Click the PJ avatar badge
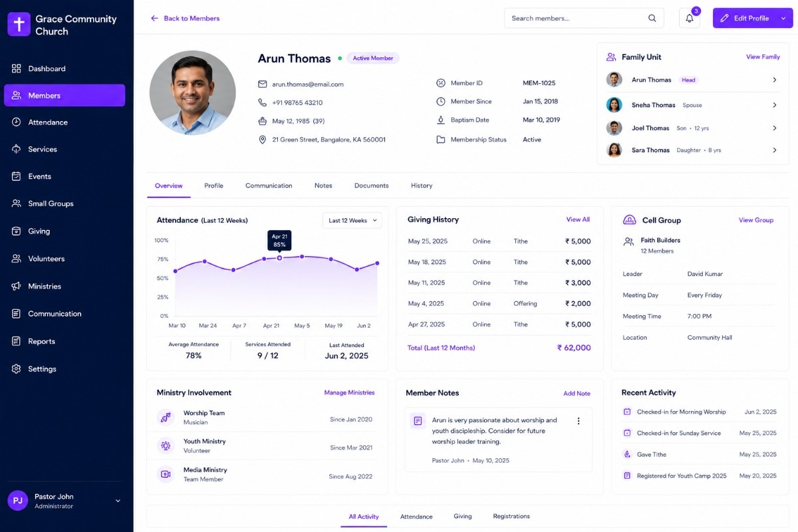 18,501
